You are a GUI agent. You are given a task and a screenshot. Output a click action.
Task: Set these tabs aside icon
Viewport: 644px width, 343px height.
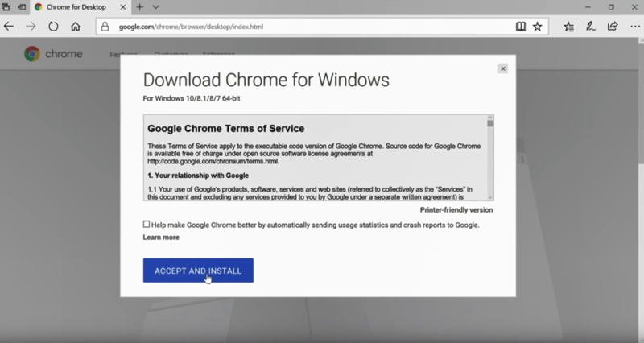pos(22,7)
